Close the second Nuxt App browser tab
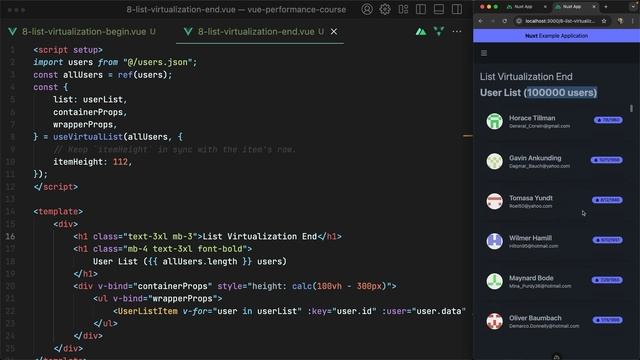Screen dimensions: 640x360 tap(594, 7)
